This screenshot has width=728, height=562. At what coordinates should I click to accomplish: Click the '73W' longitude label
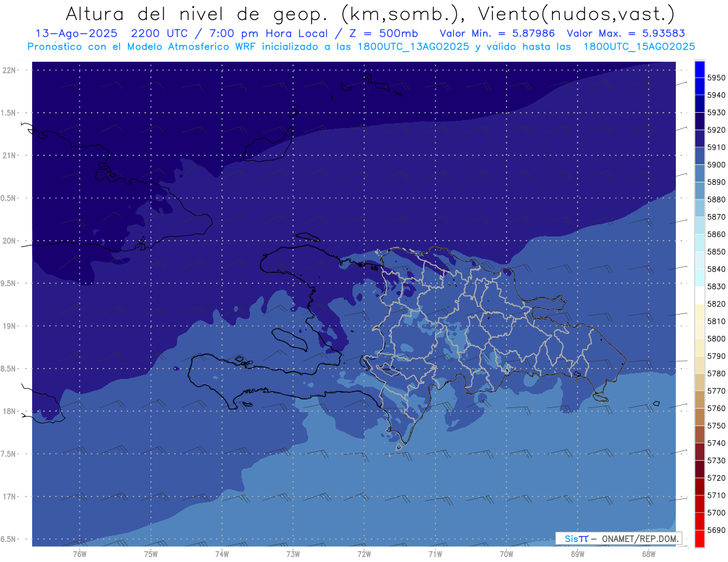click(293, 554)
